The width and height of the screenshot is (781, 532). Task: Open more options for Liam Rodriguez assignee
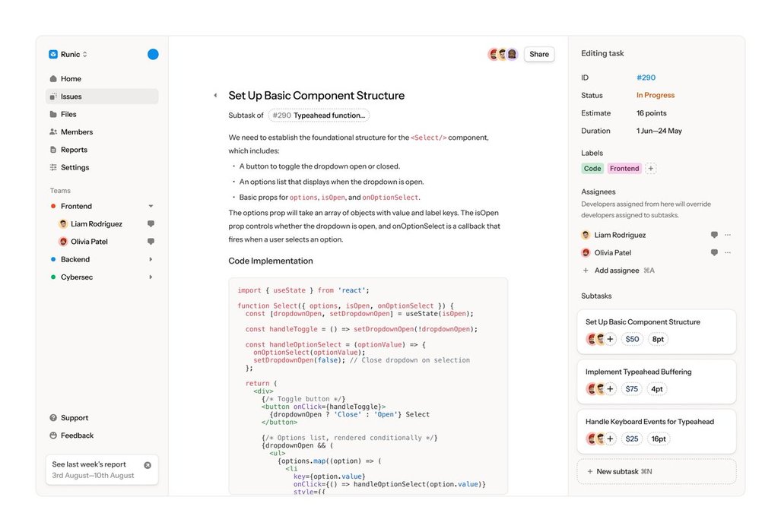pos(728,236)
